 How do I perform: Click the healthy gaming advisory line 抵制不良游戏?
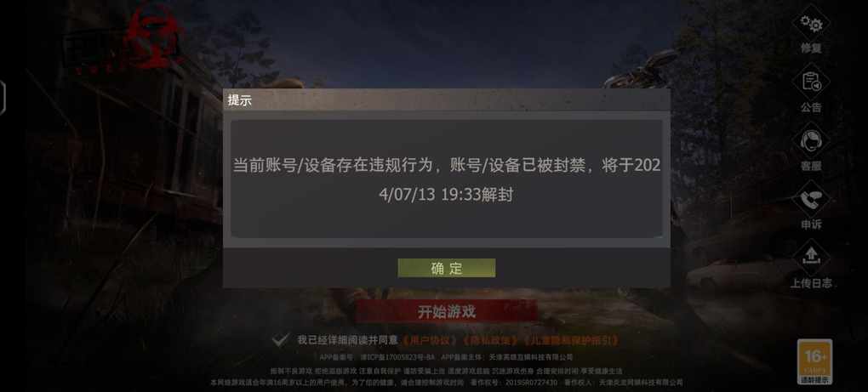(447, 371)
